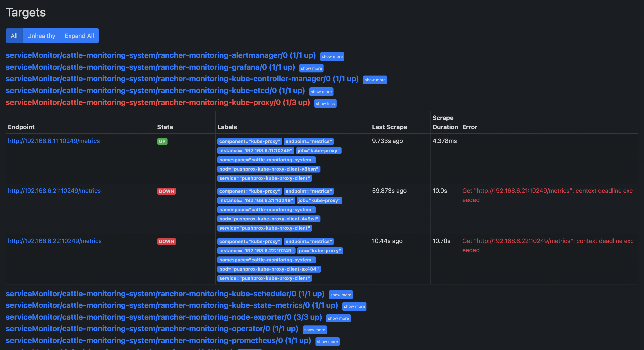644x350 pixels.
Task: Expand the rancher-monitoring-operator target details
Action: [x=315, y=330]
